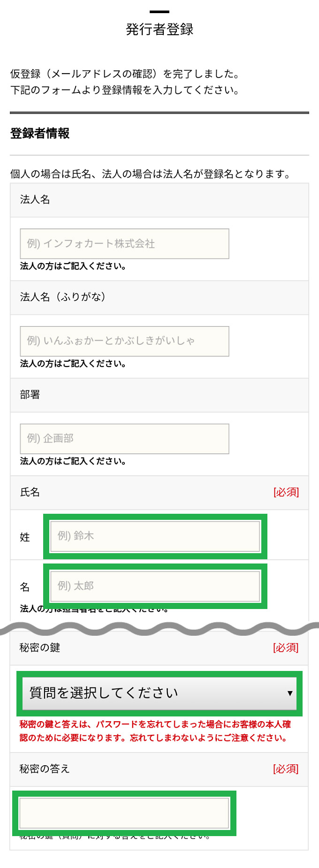The image size is (319, 868).
Task: Click the [必須] label next to 氏名
Action: point(287,492)
